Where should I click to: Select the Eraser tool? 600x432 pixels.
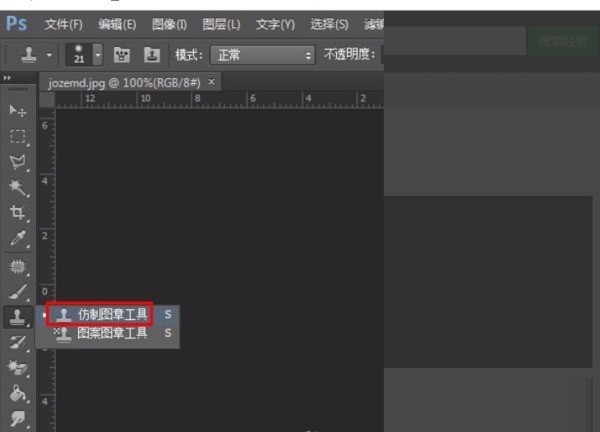18,368
